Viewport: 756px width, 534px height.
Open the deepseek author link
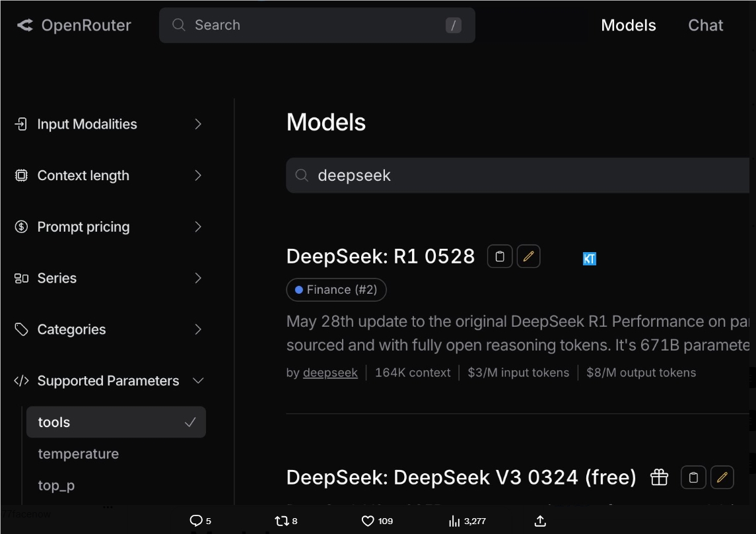point(330,373)
